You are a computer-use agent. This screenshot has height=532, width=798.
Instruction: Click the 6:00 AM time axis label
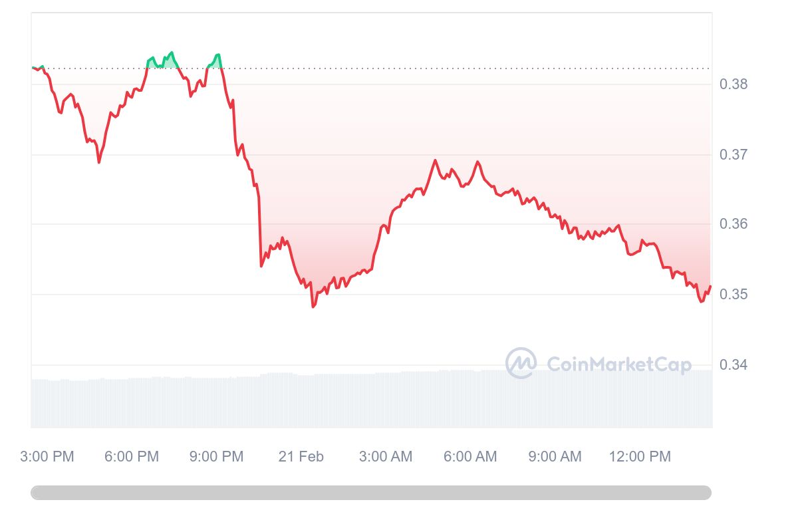coord(470,457)
